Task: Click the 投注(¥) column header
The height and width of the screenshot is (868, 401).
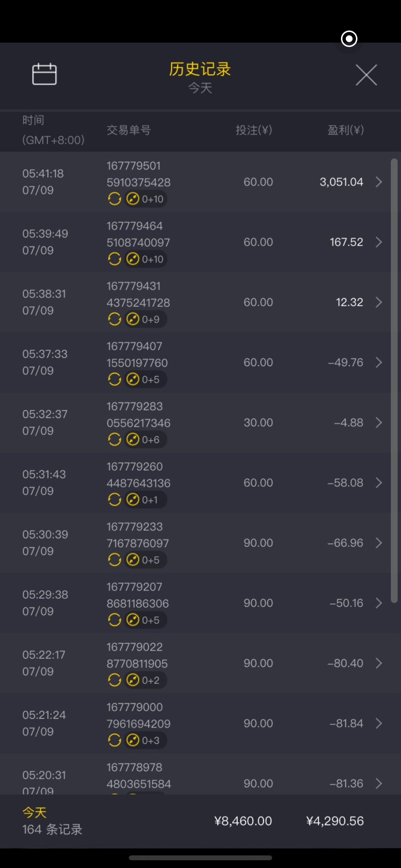Action: (254, 130)
